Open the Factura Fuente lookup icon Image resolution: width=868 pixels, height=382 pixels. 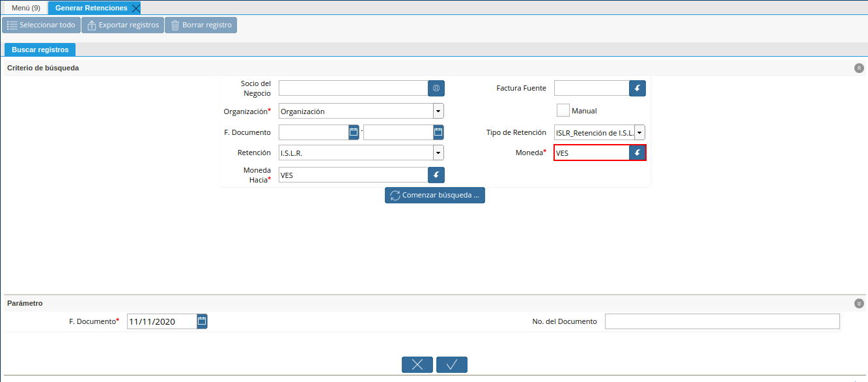click(x=637, y=88)
